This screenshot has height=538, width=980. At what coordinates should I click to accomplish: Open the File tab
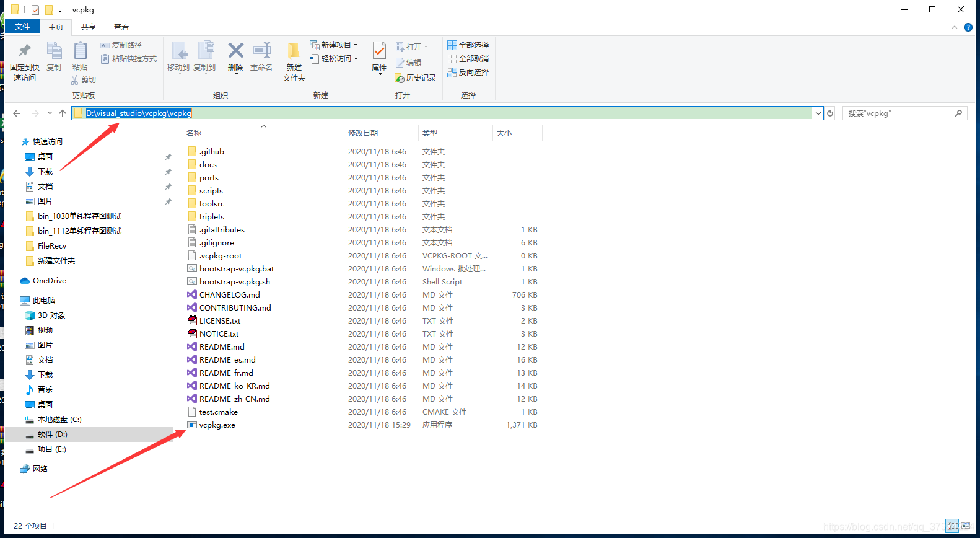point(22,27)
